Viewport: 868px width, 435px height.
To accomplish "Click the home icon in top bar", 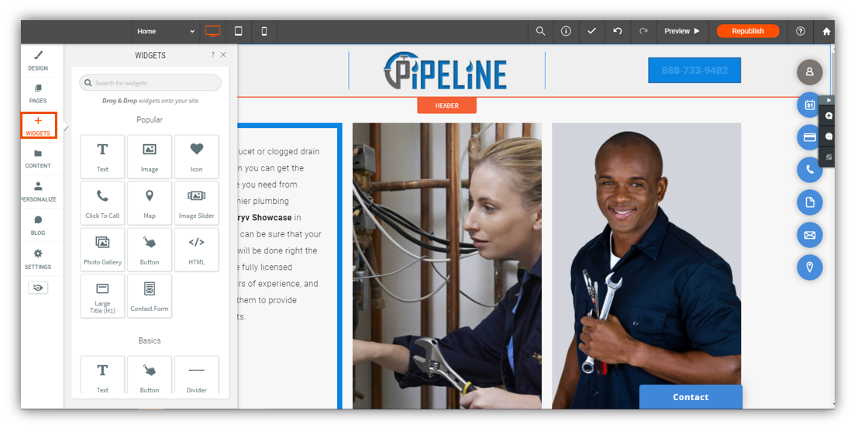I will (x=826, y=31).
